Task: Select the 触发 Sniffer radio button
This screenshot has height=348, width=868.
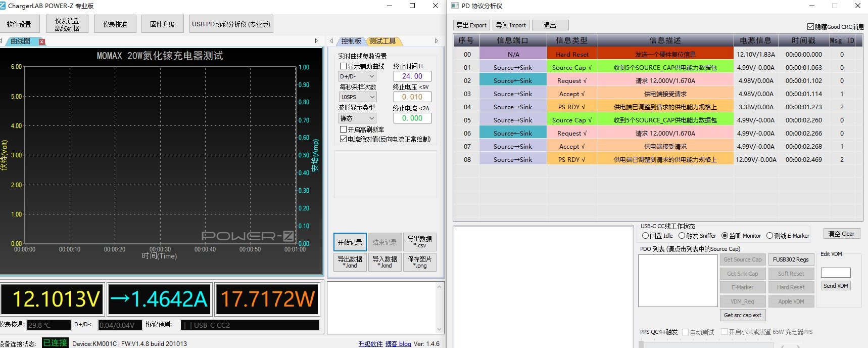Action: coord(682,236)
